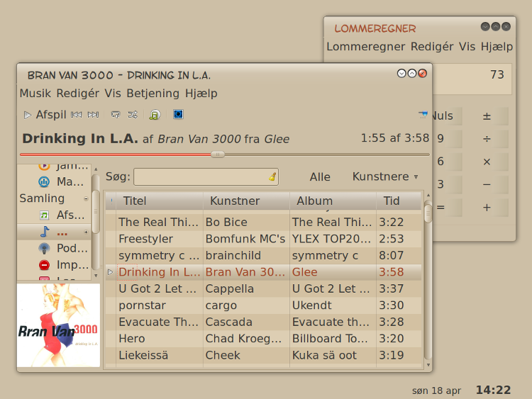Screen dimensions: 532x399
Task: Click the green music note browse icon
Action: pos(155,115)
